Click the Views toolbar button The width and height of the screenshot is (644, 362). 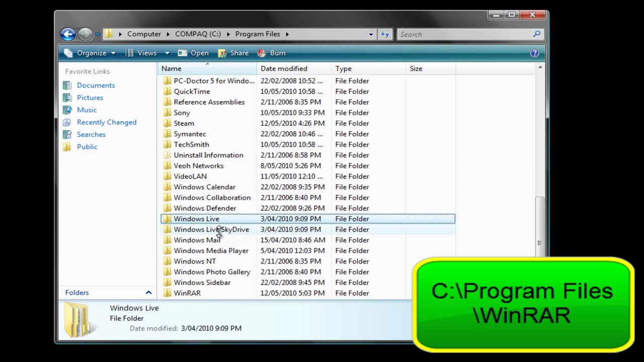click(x=141, y=53)
